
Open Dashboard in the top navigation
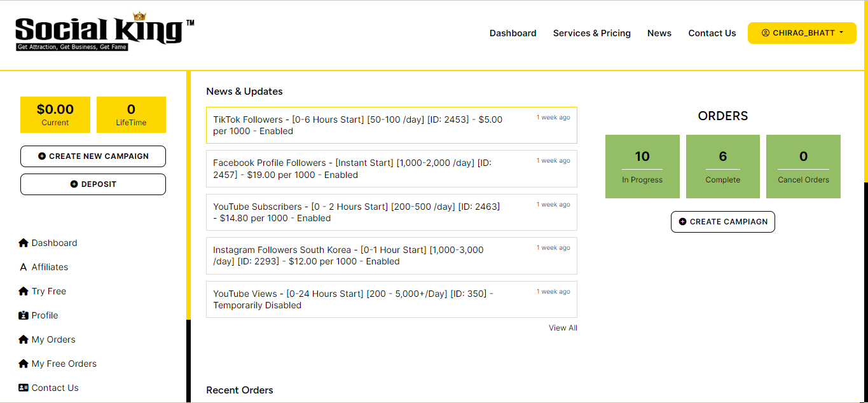[x=513, y=33]
